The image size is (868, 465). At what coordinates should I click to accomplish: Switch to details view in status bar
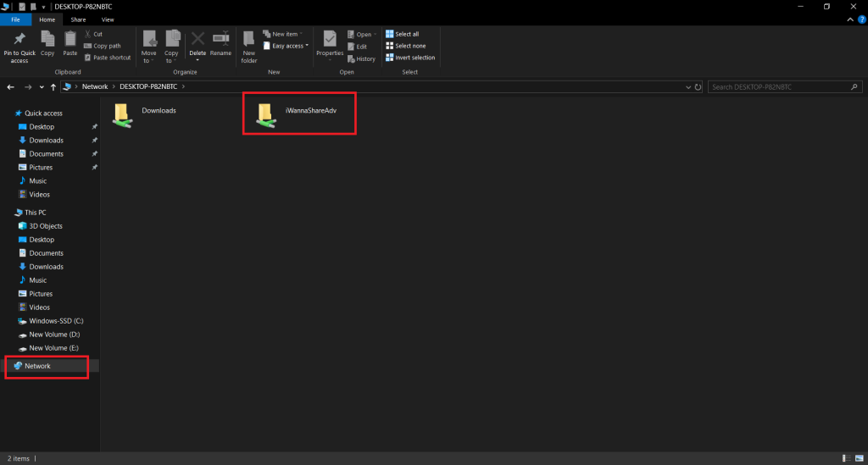847,458
